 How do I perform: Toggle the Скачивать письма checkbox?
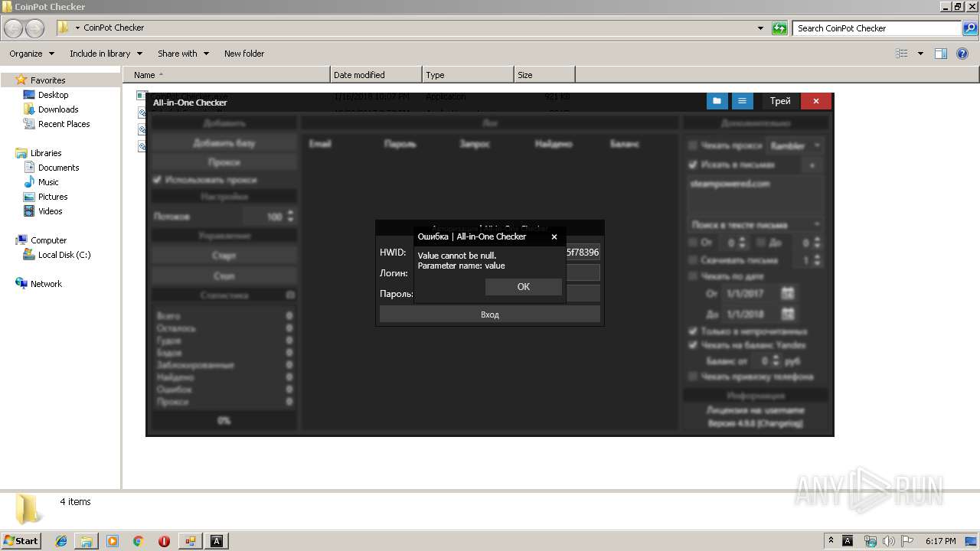[693, 260]
